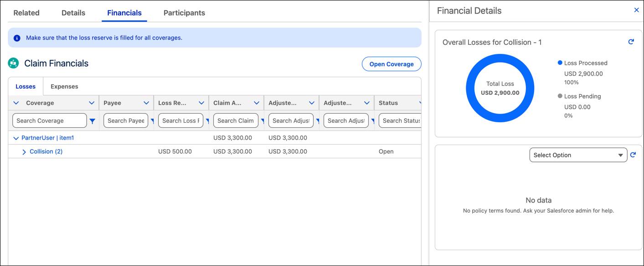Open the Coverage column header menu
This screenshot has height=266, width=644.
pos(92,103)
